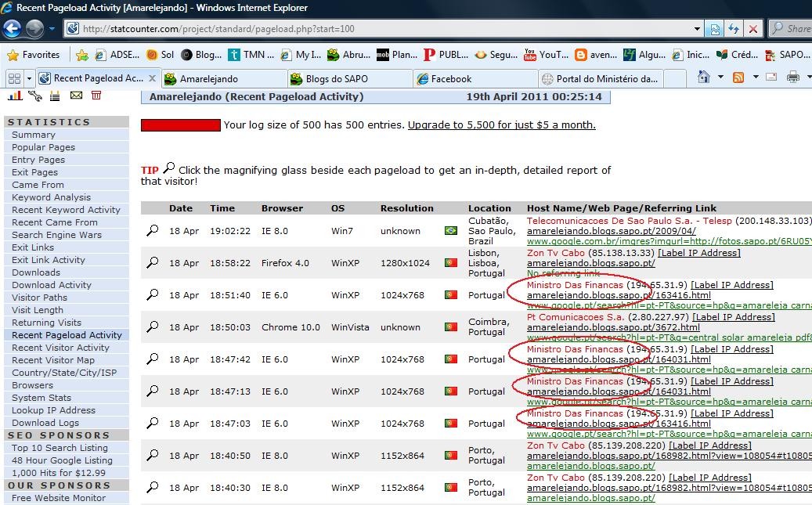The width and height of the screenshot is (812, 505).
Task: Toggle the Compatibility View icon
Action: (715, 29)
